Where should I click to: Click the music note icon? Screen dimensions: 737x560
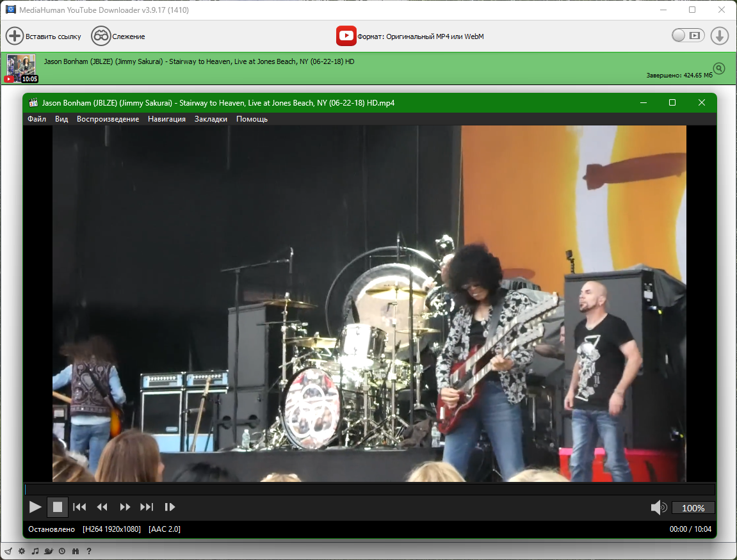coord(35,551)
